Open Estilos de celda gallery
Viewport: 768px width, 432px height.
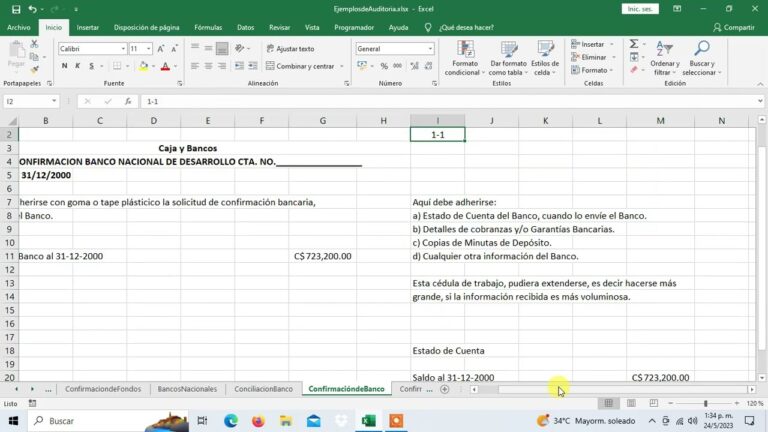tap(545, 58)
